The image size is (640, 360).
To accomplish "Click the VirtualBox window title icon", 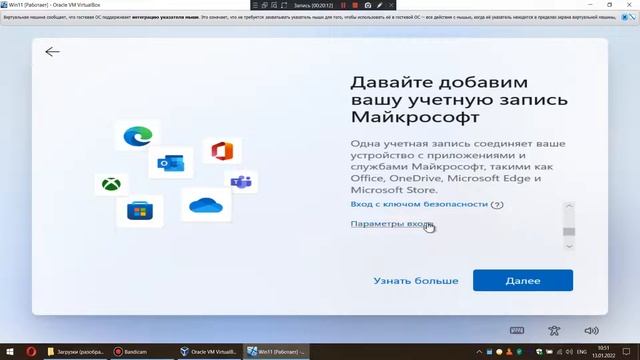I will pos(4,5).
